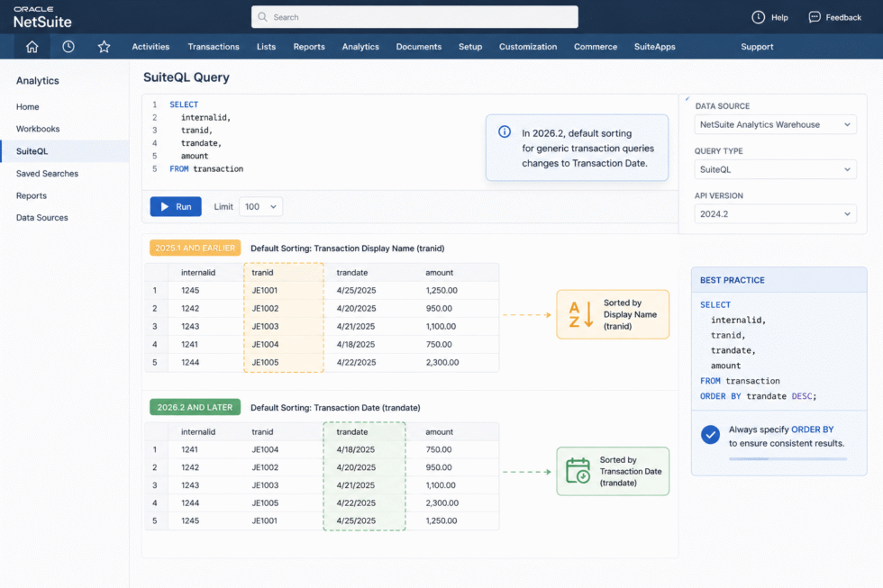This screenshot has height=588, width=883.
Task: Click the Sorted by Display Name card
Action: pyautogui.click(x=613, y=314)
